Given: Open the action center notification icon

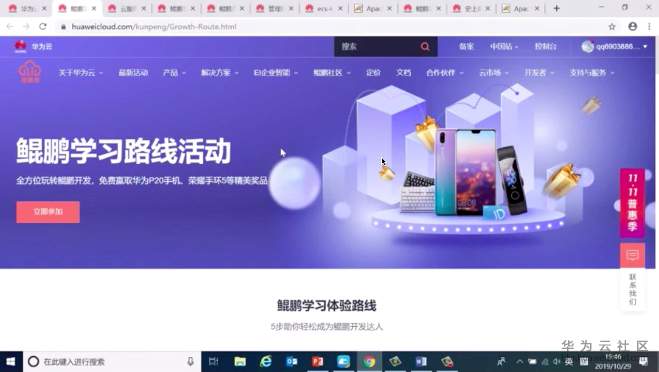Looking at the screenshot, I should pos(643,361).
